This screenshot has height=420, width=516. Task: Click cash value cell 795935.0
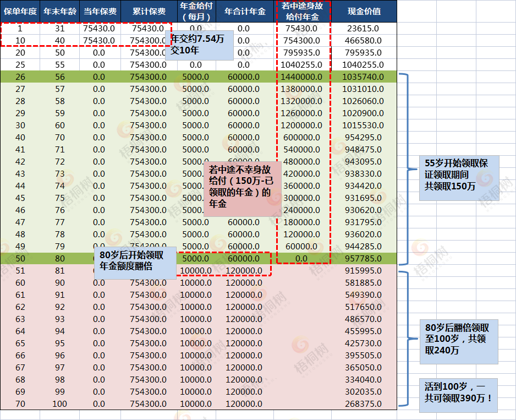pos(363,53)
